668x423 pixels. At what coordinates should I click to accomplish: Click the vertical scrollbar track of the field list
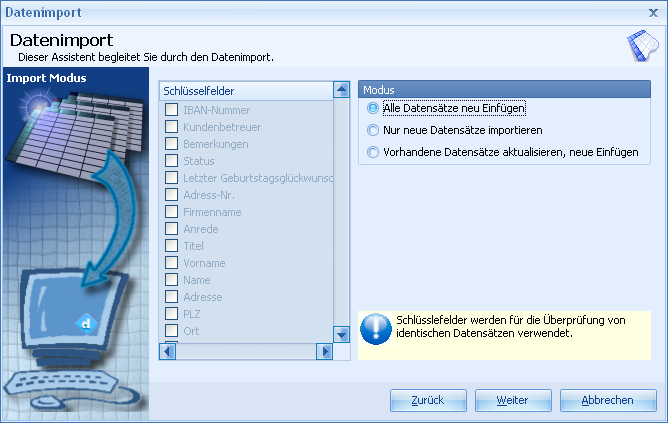point(341,212)
